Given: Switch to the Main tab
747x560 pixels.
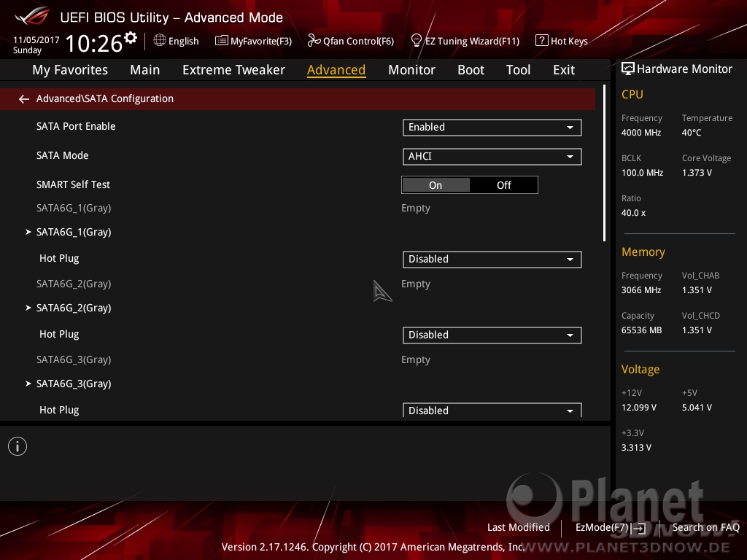Looking at the screenshot, I should [x=145, y=70].
